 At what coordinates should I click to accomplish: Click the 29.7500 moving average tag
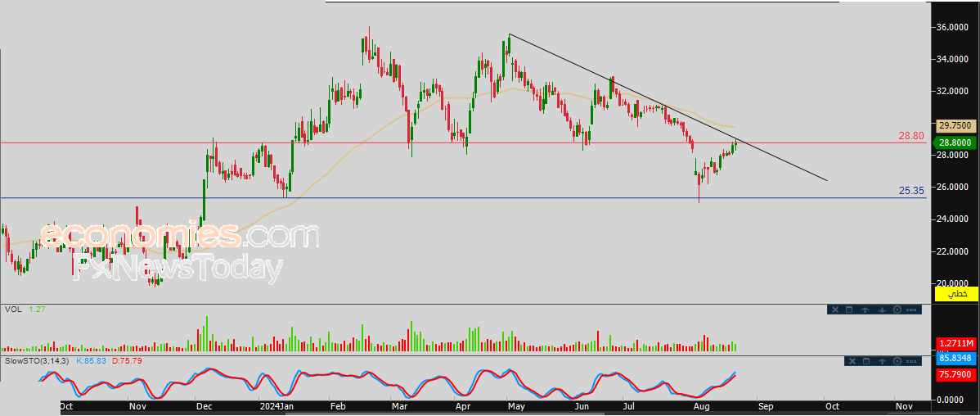coord(955,124)
